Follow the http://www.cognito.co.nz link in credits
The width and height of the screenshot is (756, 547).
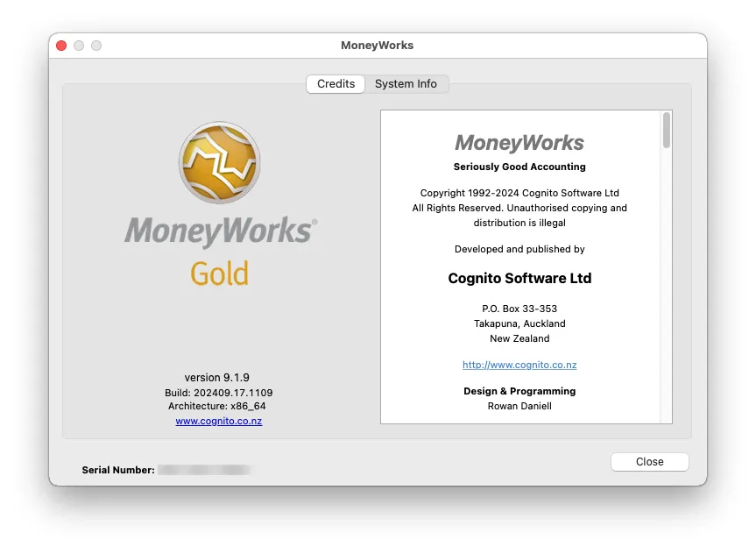[519, 365]
